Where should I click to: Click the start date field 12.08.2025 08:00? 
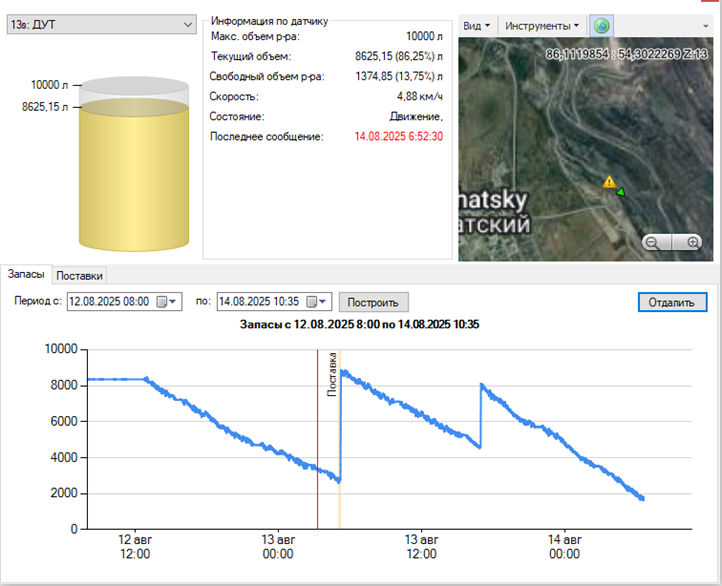pyautogui.click(x=110, y=301)
